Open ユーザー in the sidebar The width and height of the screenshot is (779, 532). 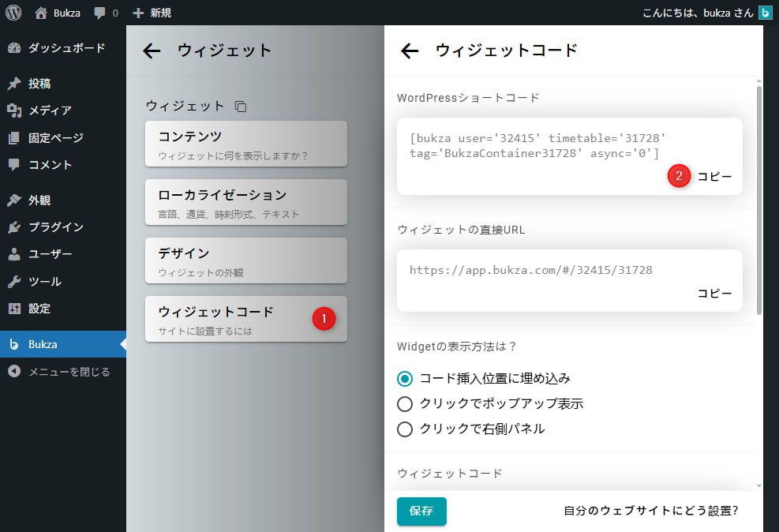63,254
